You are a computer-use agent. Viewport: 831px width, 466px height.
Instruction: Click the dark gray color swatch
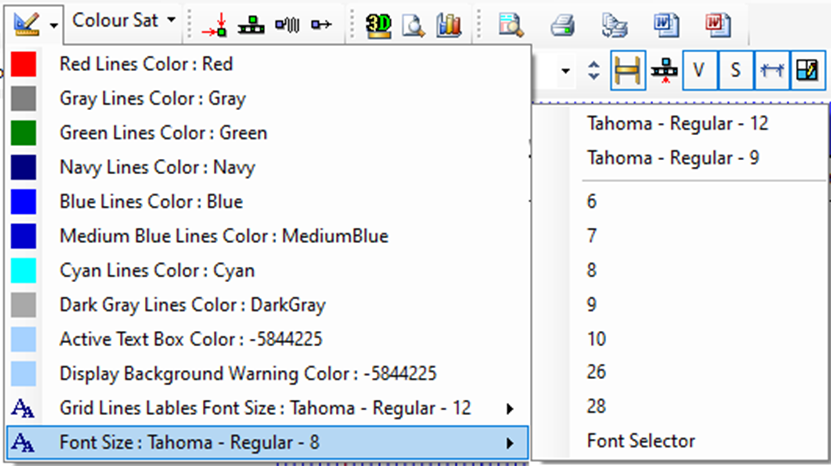pos(23,305)
